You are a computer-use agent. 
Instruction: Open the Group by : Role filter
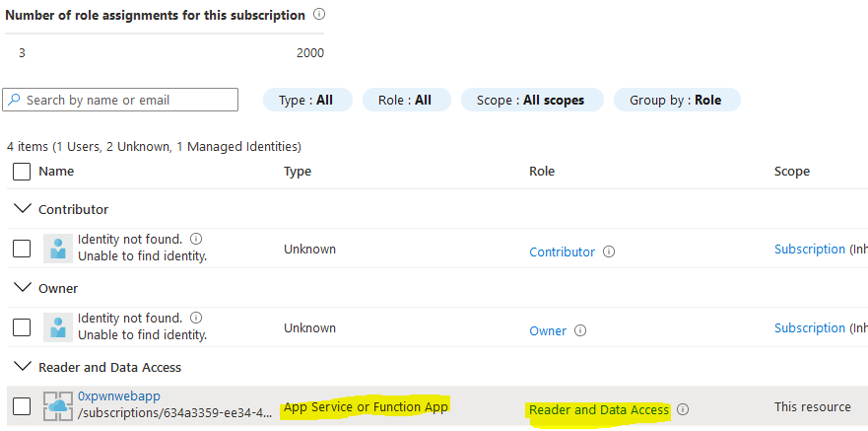click(677, 100)
